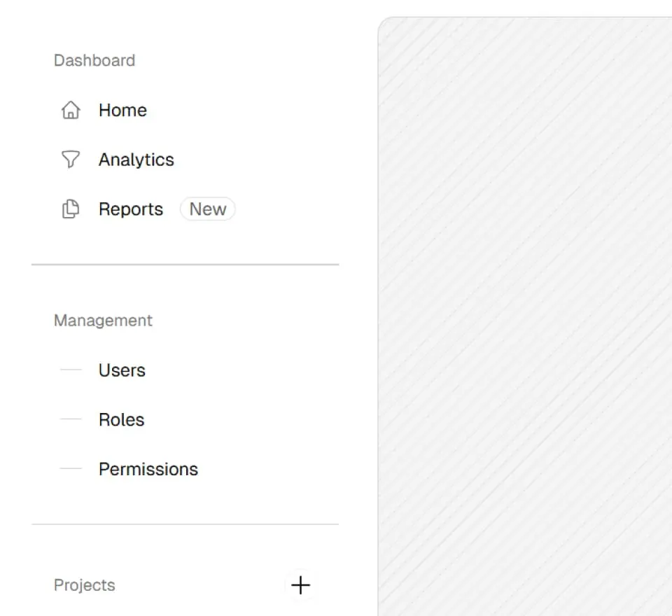The height and width of the screenshot is (616, 672).
Task: Open the Roles text label
Action: point(121,419)
